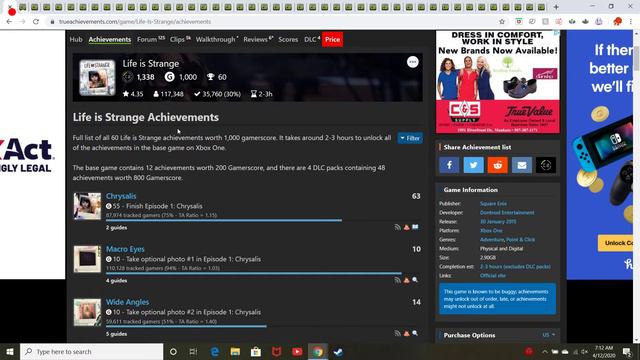The height and width of the screenshot is (360, 640).
Task: Open the Forum tab
Action: tap(150, 40)
